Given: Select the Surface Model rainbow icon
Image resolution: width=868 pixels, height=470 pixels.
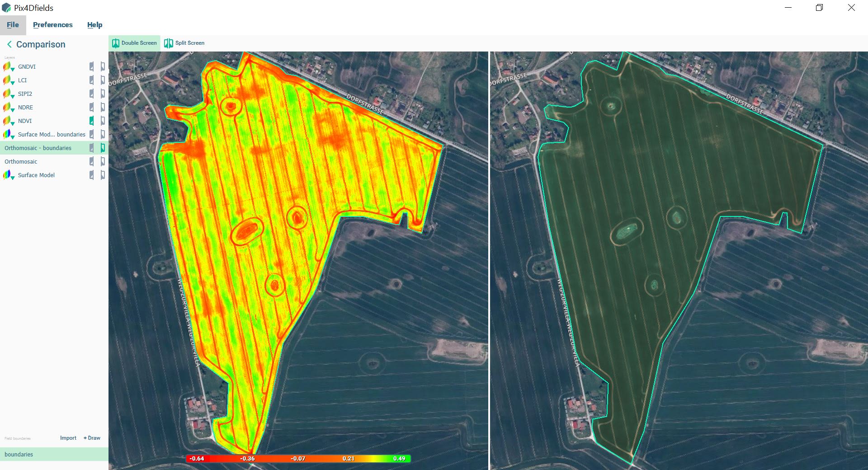Looking at the screenshot, I should click(x=7, y=175).
